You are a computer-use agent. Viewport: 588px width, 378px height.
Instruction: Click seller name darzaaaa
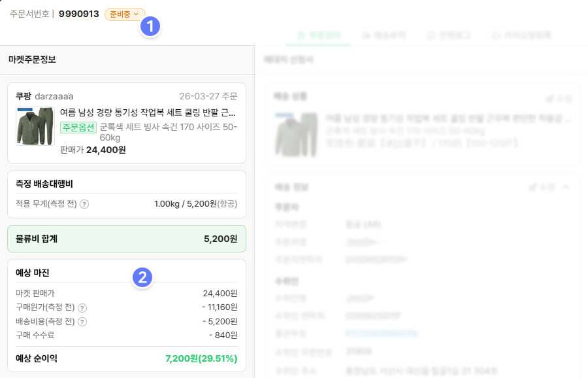(x=54, y=96)
